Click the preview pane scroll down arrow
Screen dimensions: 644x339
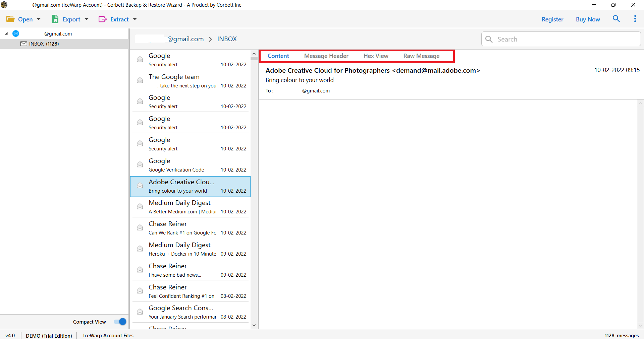[x=640, y=326]
